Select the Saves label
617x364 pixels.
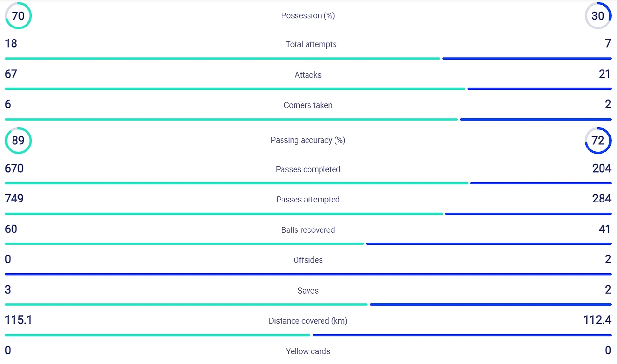(308, 291)
